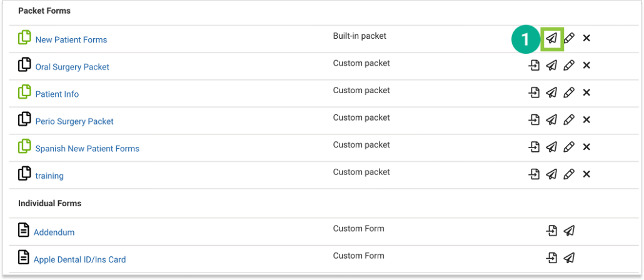Click send icon for New Patient Forms
Viewport: 644px width, 280px height.
pyautogui.click(x=551, y=38)
